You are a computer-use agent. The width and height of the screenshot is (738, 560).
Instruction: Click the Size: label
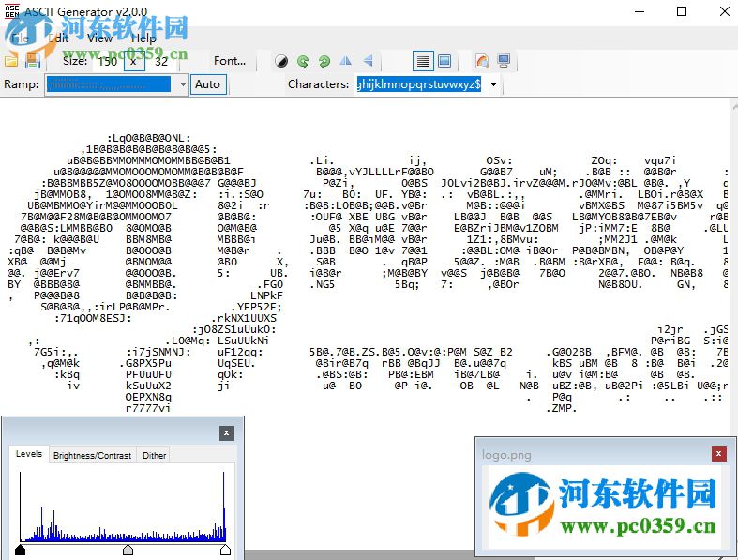point(75,61)
